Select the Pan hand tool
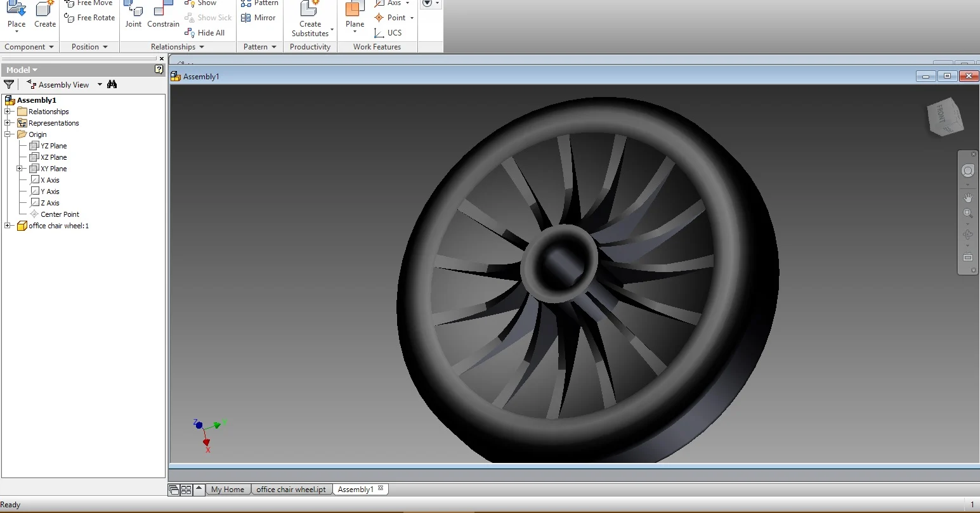The height and width of the screenshot is (513, 980). point(967,198)
